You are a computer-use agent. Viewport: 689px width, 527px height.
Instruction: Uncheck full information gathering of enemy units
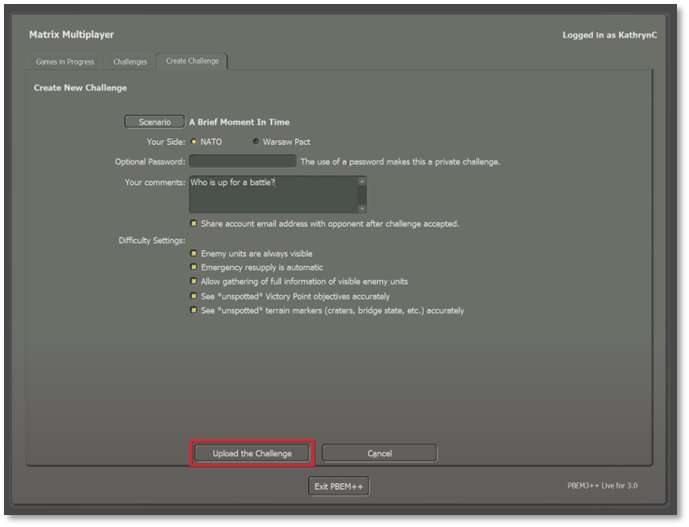(194, 282)
